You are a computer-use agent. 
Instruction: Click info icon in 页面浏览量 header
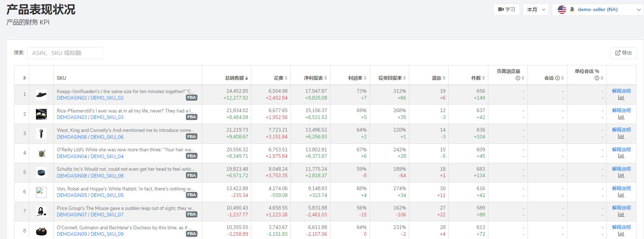tap(518, 78)
